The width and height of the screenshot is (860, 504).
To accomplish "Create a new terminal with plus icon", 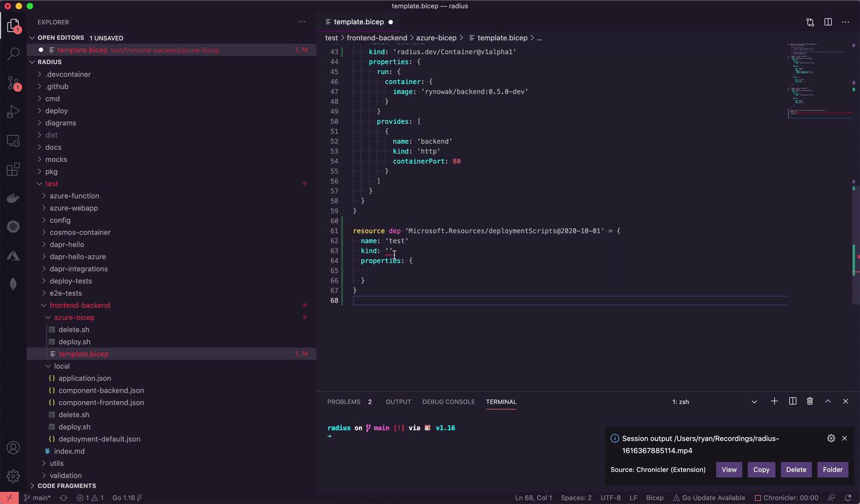I will click(x=774, y=401).
